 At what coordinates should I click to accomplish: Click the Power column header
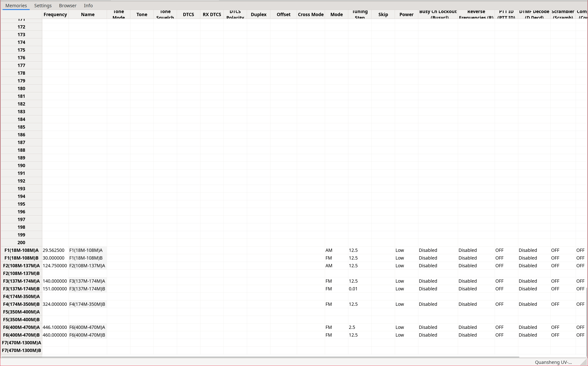pyautogui.click(x=406, y=14)
